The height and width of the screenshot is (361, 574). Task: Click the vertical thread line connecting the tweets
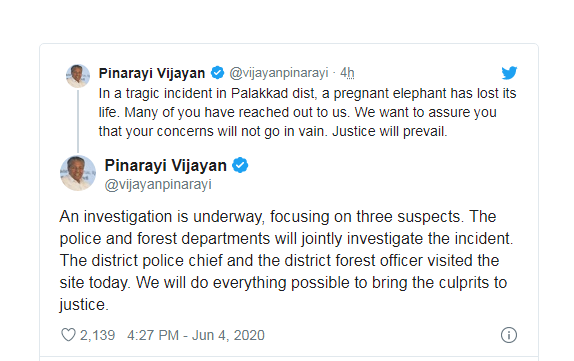[x=78, y=121]
